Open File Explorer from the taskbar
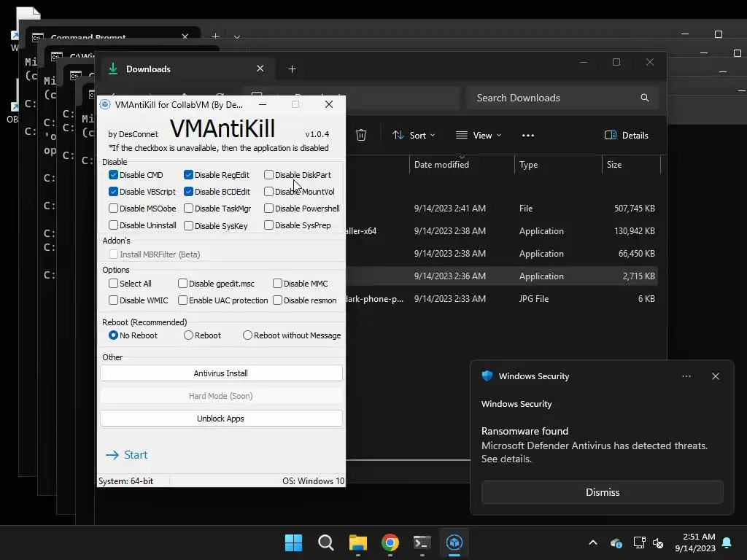747x560 pixels. point(358,542)
